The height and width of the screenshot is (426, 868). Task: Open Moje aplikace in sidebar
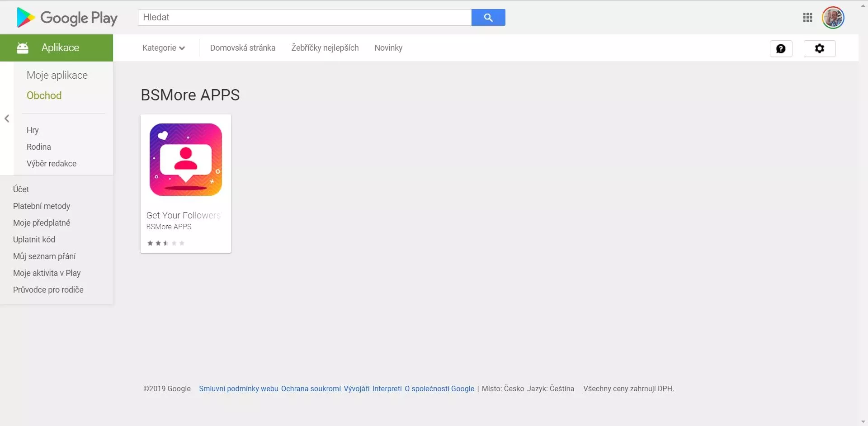(57, 75)
